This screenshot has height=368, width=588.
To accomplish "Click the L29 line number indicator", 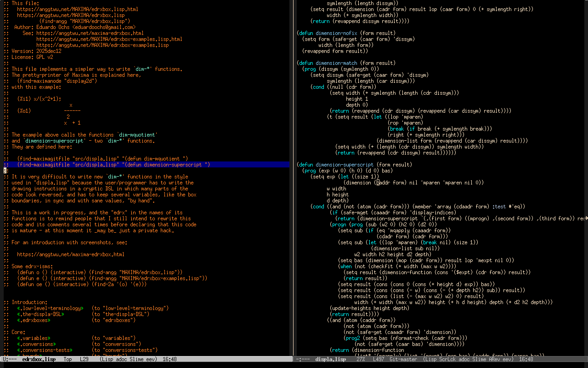I will coord(84,359).
